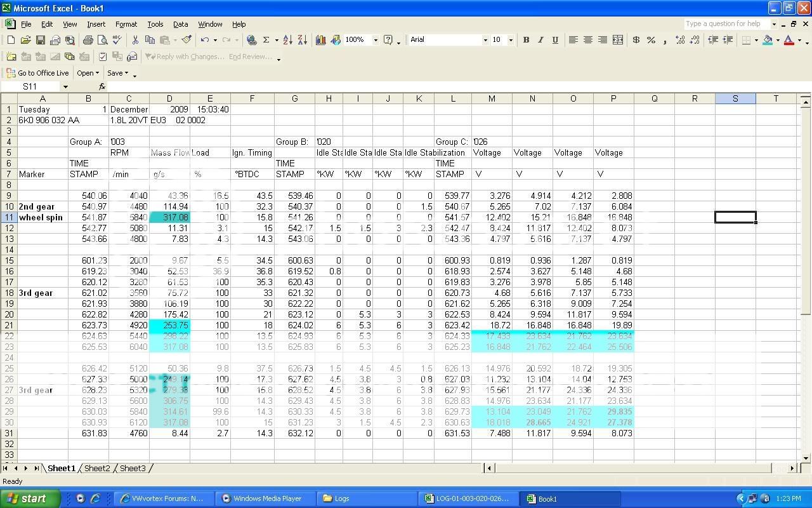This screenshot has width=812, height=508.
Task: Toggle Italic formatting
Action: click(540, 40)
